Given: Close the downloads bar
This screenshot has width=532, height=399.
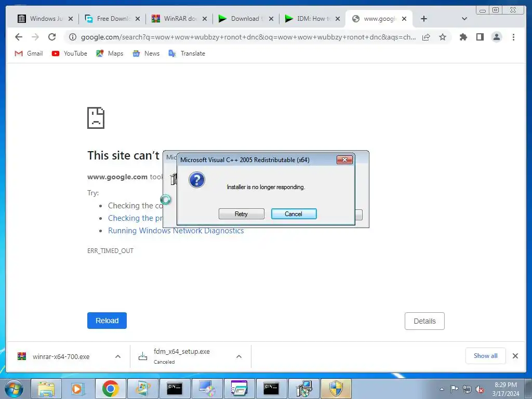Looking at the screenshot, I should [x=515, y=355].
